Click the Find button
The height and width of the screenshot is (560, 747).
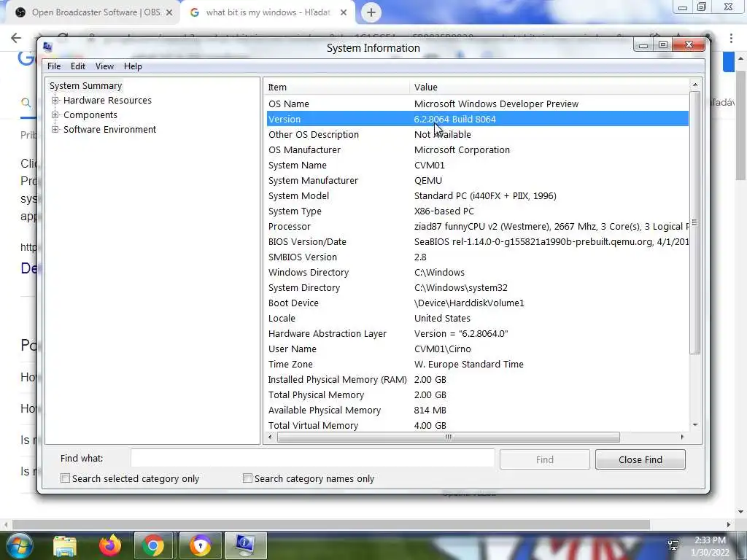click(544, 459)
